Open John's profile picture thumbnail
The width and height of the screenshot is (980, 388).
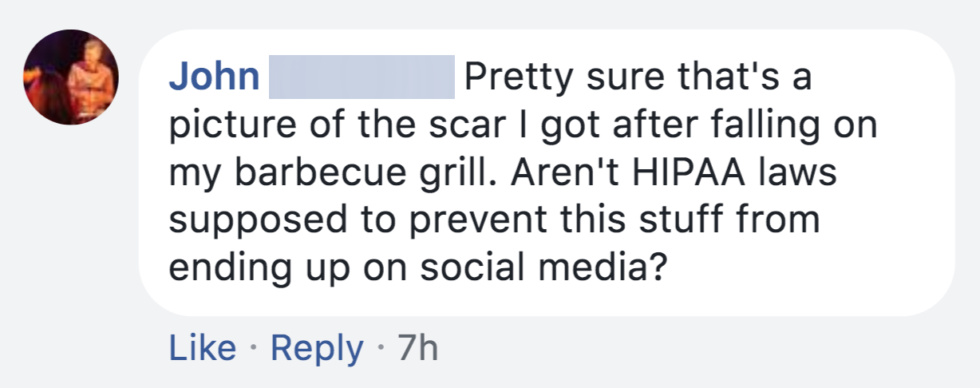[x=71, y=77]
